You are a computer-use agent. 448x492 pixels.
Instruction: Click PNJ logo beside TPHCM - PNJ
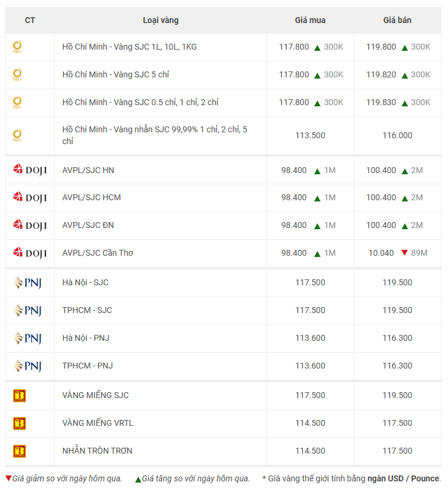(27, 366)
